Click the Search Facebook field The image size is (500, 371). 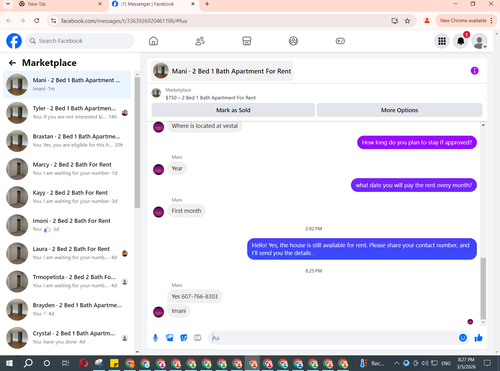pos(80,41)
